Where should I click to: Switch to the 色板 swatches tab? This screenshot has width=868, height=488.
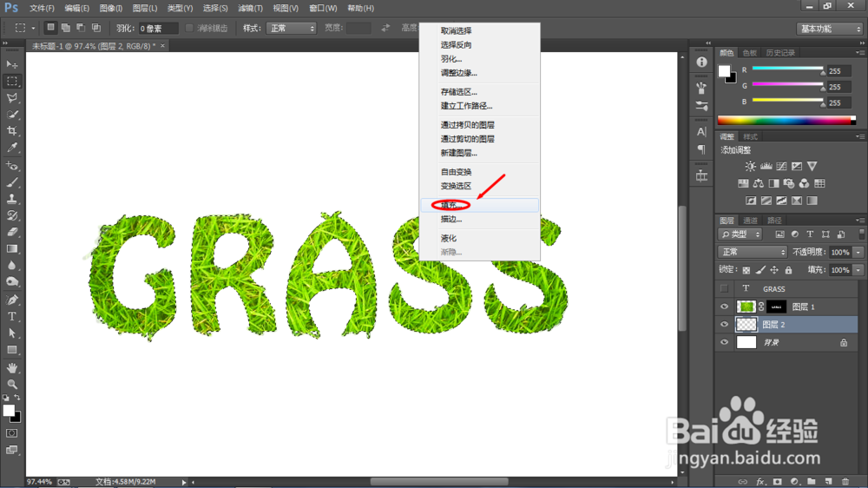(749, 53)
